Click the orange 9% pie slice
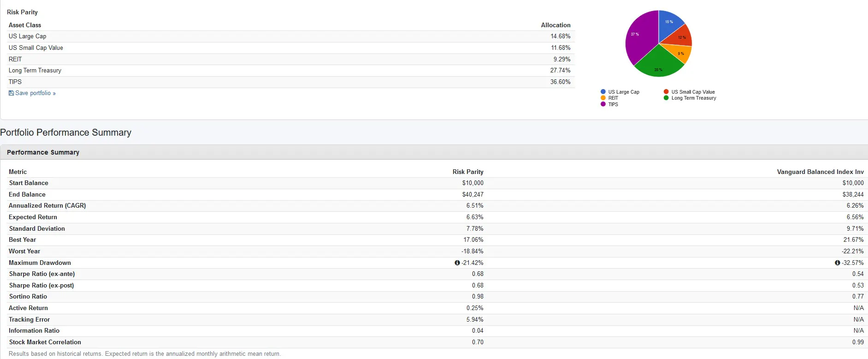 tap(678, 53)
